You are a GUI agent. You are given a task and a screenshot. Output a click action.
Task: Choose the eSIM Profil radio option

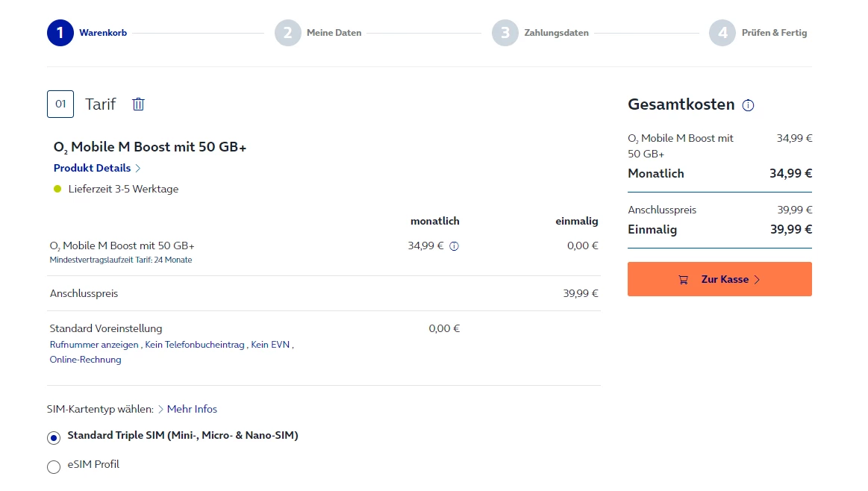point(54,467)
